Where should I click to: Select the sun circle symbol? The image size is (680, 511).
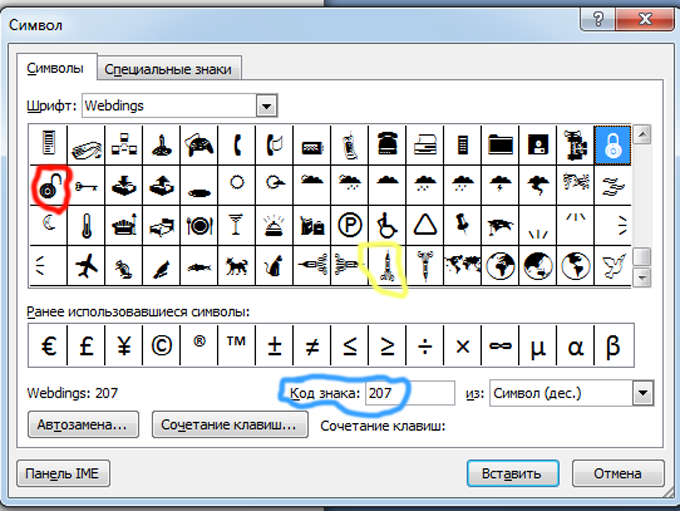pos(236,187)
